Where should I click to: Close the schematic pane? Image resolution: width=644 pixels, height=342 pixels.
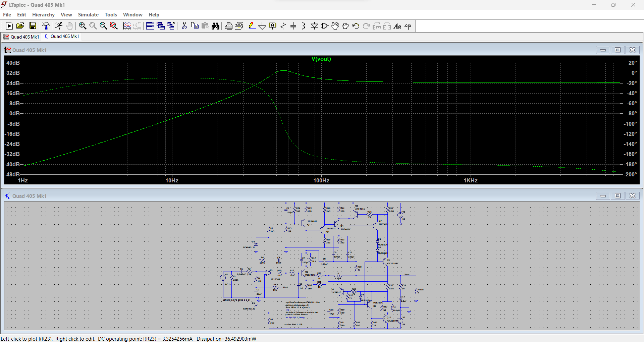tap(632, 195)
